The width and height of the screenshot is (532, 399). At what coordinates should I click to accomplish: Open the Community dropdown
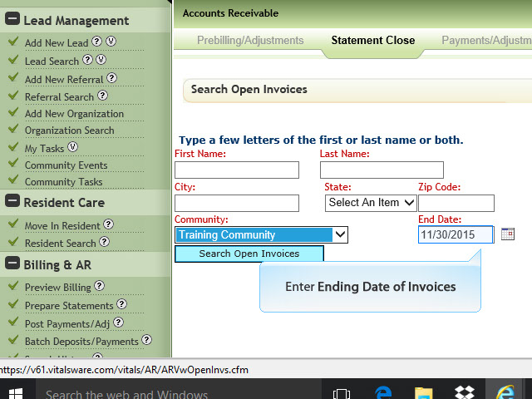(x=261, y=235)
